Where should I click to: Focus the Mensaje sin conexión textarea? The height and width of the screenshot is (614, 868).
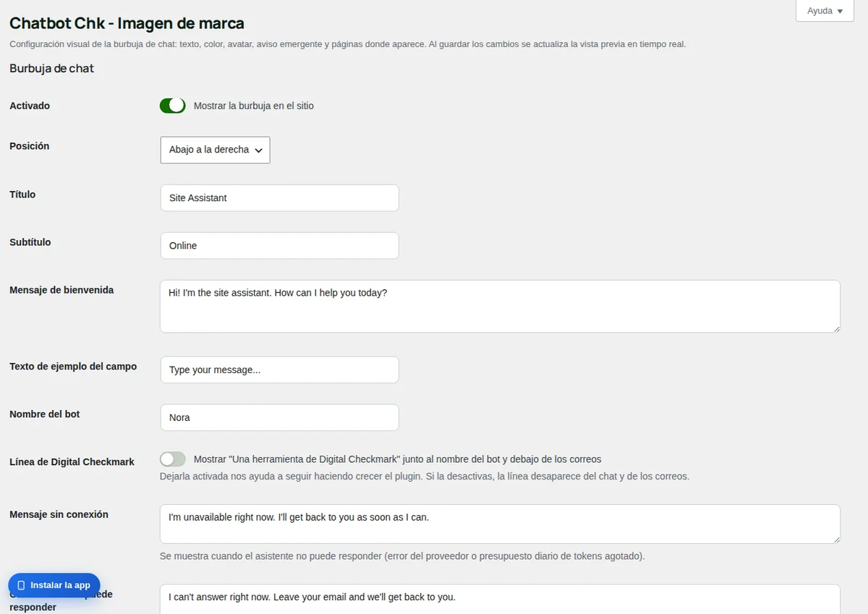(x=500, y=524)
